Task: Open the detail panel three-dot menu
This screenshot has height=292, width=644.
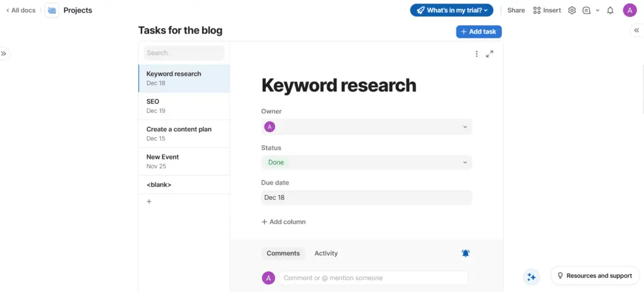Action: tap(477, 54)
